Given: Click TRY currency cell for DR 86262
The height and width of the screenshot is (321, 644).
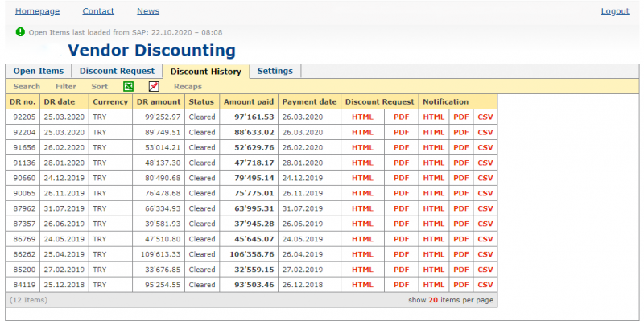Looking at the screenshot, I should tap(110, 254).
